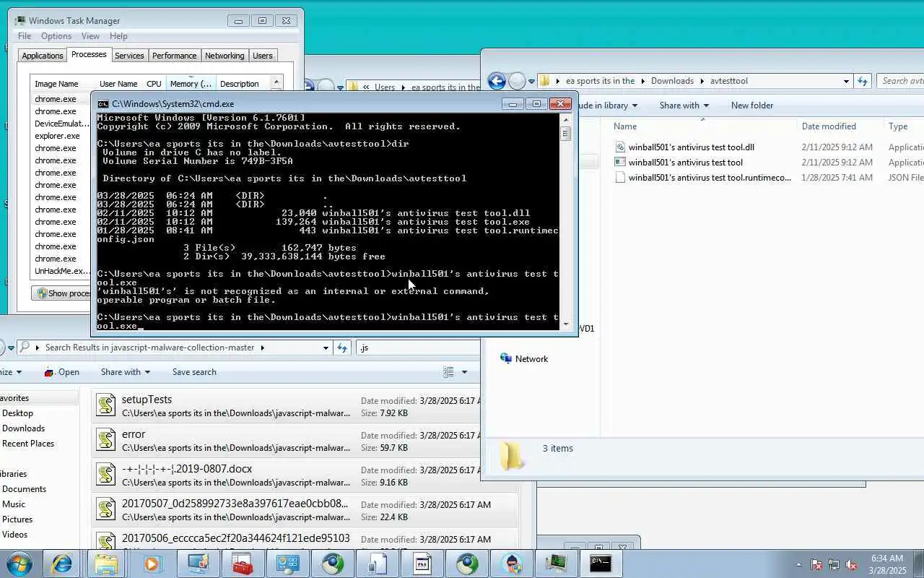The height and width of the screenshot is (578, 924).
Task: Sort processes by User Name column
Action: 118,84
